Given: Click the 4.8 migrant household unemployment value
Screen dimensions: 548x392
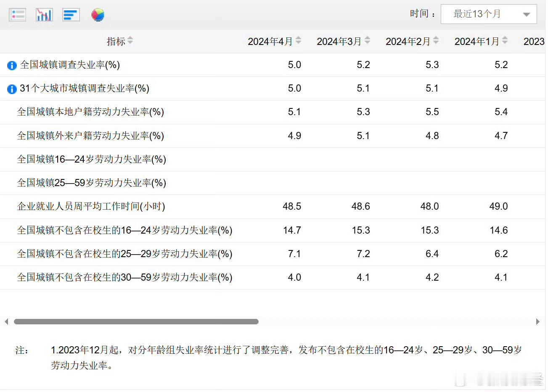Looking at the screenshot, I should (432, 136).
